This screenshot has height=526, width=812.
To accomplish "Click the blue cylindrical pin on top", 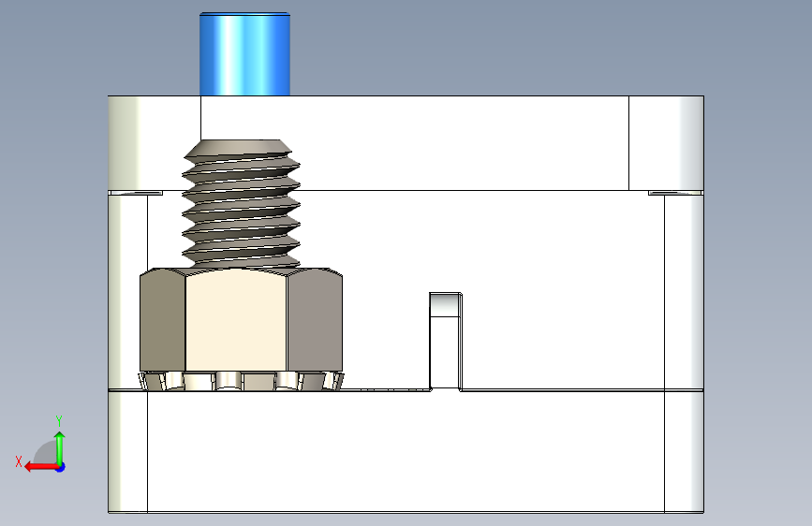I will click(x=245, y=54).
